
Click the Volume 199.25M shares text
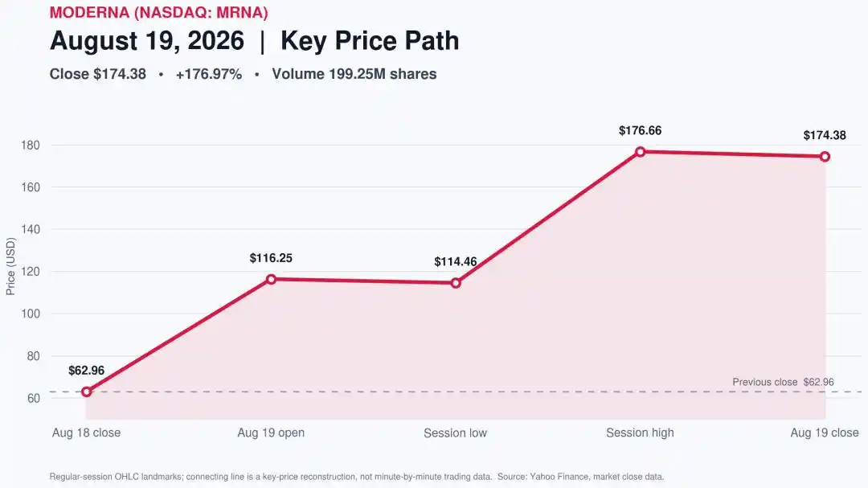(x=354, y=74)
